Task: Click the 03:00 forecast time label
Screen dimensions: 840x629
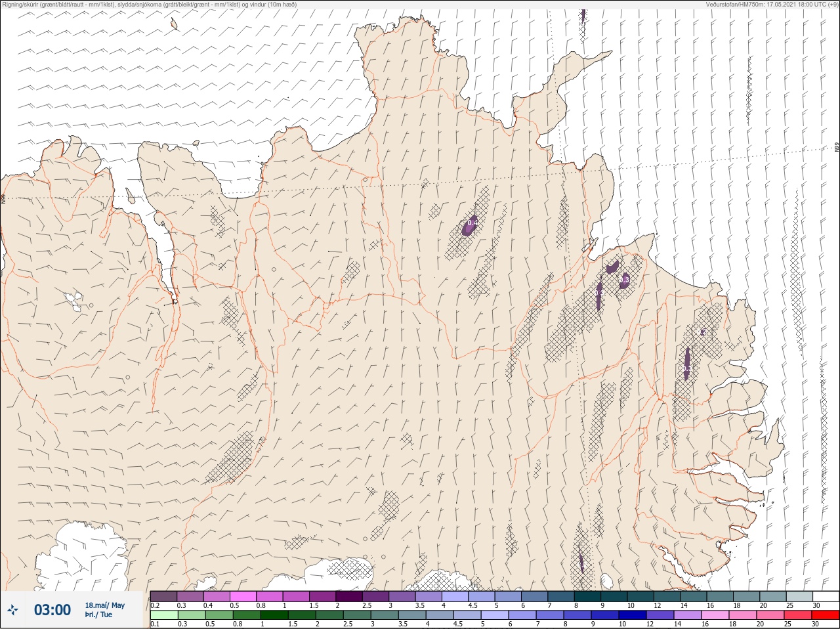Action: (52, 610)
